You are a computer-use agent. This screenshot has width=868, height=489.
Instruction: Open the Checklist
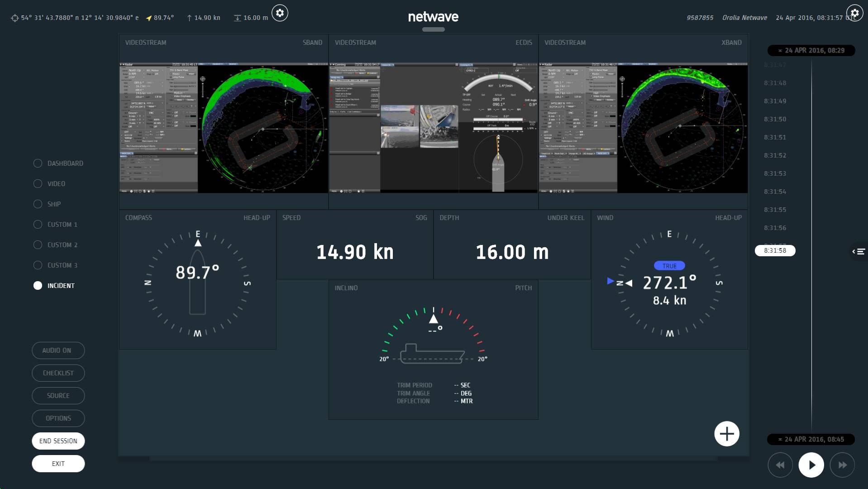pos(58,373)
